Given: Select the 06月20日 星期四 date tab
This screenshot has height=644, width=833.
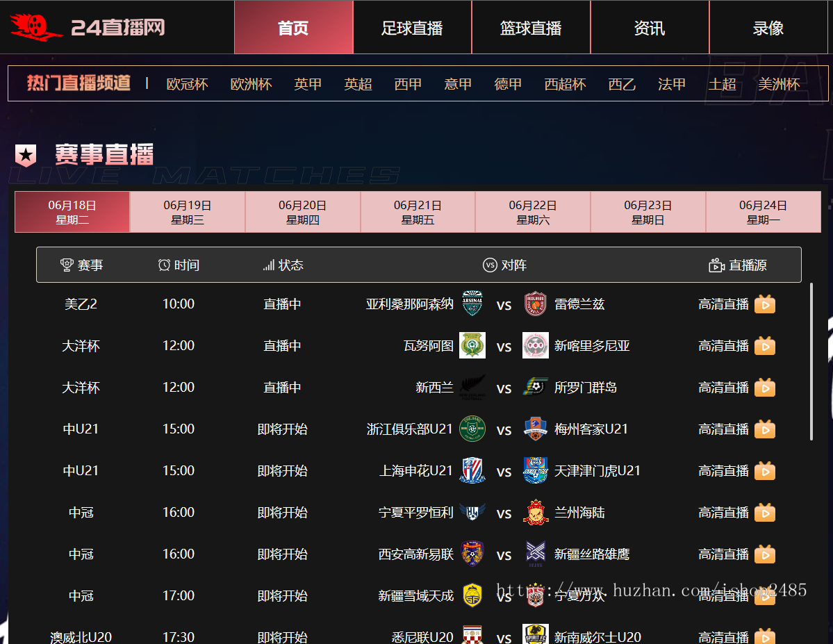Looking at the screenshot, I should tap(303, 212).
